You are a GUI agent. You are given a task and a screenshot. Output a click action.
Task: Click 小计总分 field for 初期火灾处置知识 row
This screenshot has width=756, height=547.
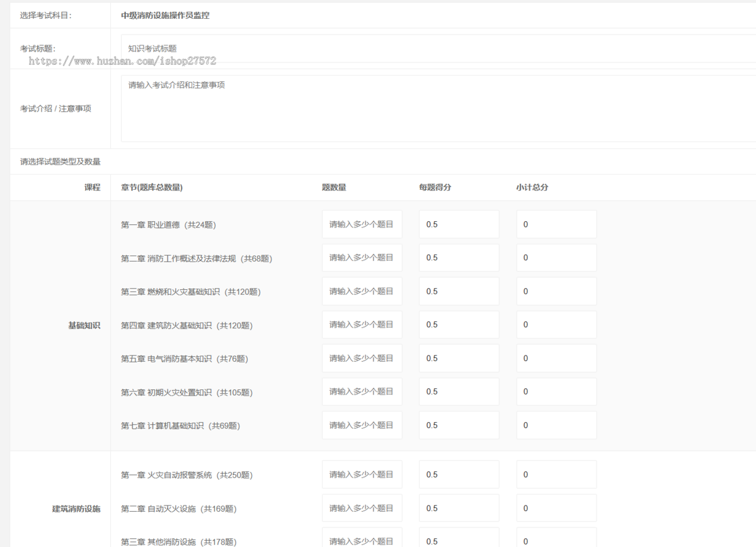click(x=556, y=391)
